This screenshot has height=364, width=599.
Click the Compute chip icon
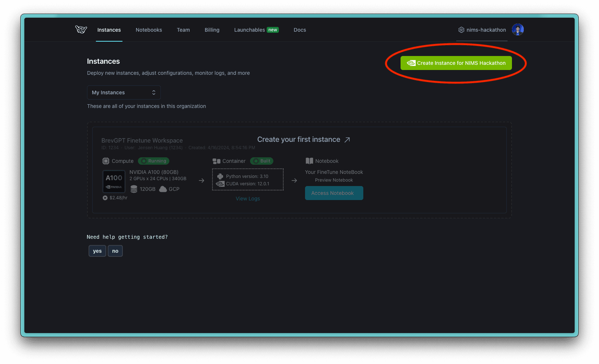(x=106, y=161)
